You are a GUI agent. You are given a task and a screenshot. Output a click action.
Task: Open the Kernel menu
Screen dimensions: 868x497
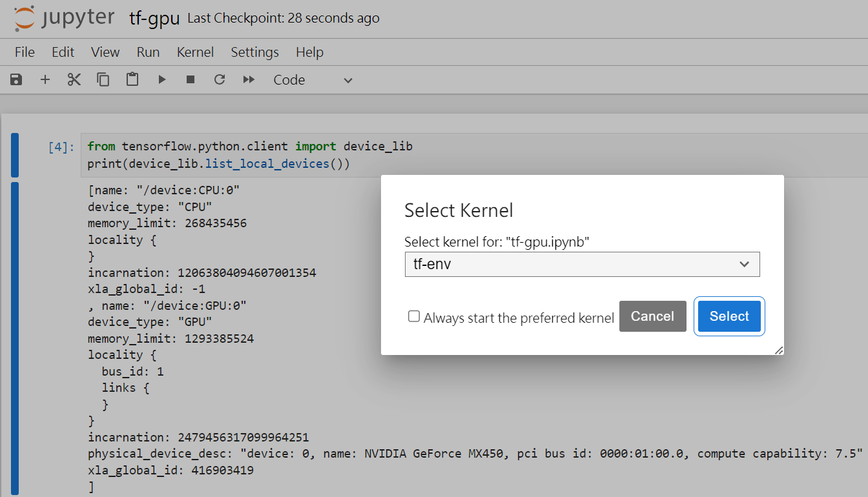(x=195, y=52)
